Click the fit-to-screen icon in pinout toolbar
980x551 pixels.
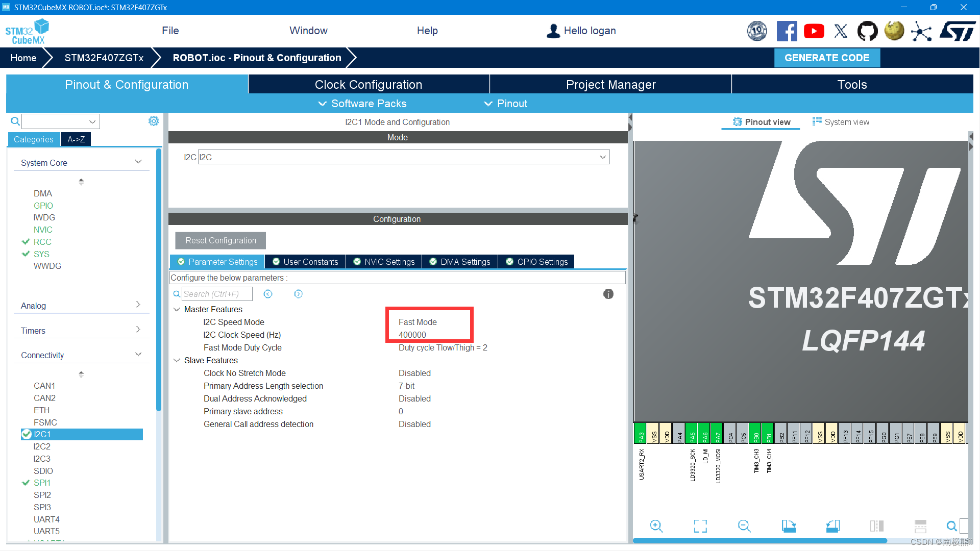[x=700, y=526]
